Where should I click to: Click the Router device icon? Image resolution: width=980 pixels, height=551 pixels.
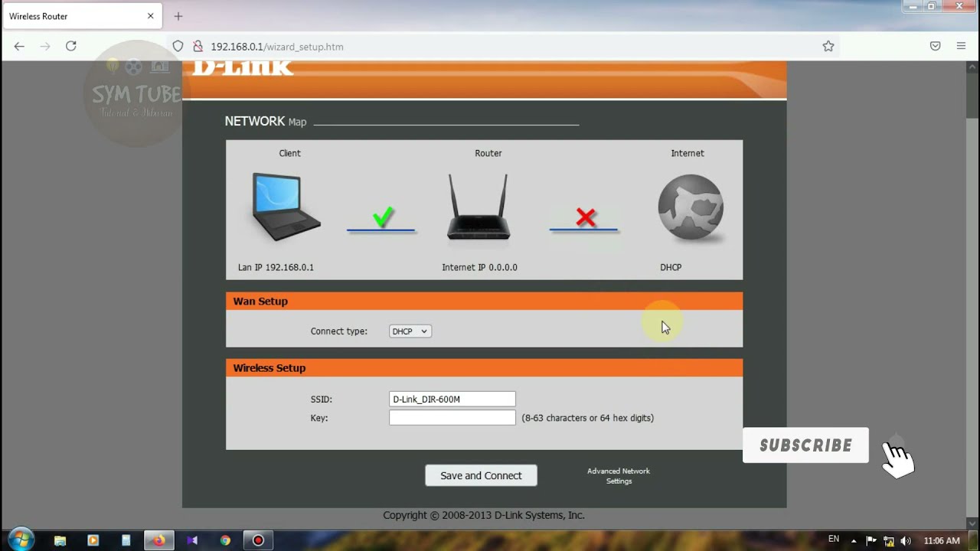click(479, 207)
